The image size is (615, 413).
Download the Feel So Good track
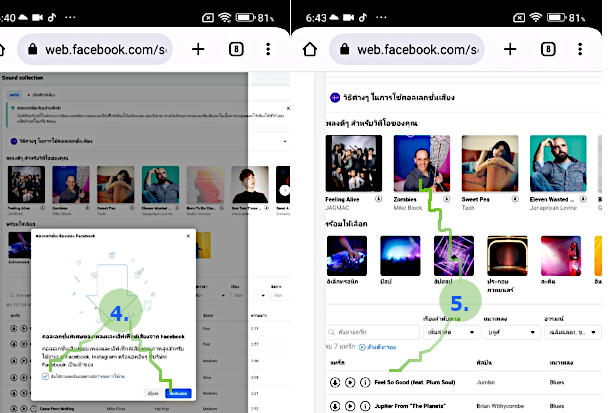coord(335,382)
